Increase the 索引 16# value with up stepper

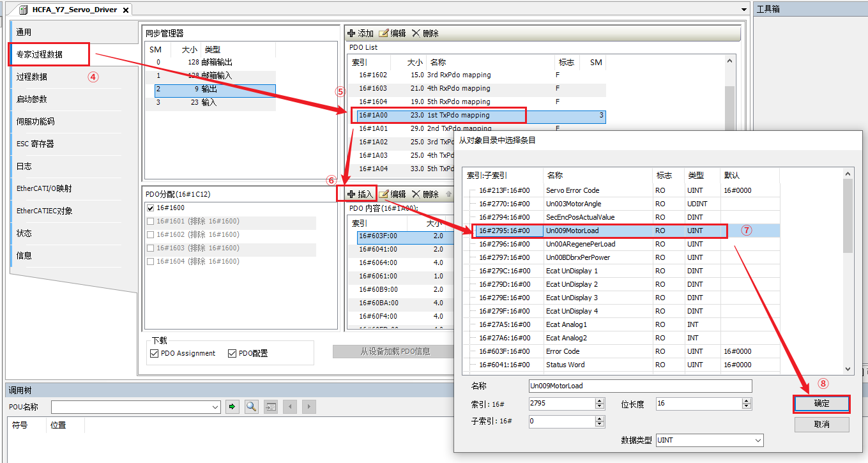pos(599,400)
